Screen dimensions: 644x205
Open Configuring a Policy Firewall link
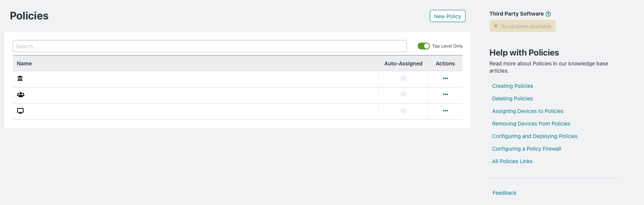[526, 149]
